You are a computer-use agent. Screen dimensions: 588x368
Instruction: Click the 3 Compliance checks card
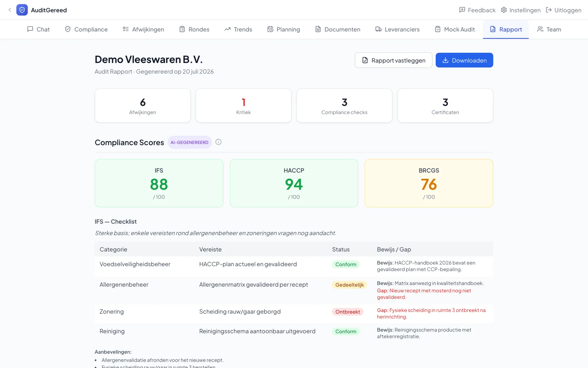(x=344, y=105)
